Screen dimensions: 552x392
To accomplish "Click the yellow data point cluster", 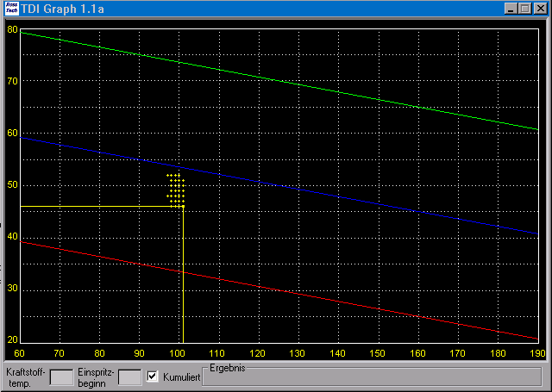I will [176, 190].
